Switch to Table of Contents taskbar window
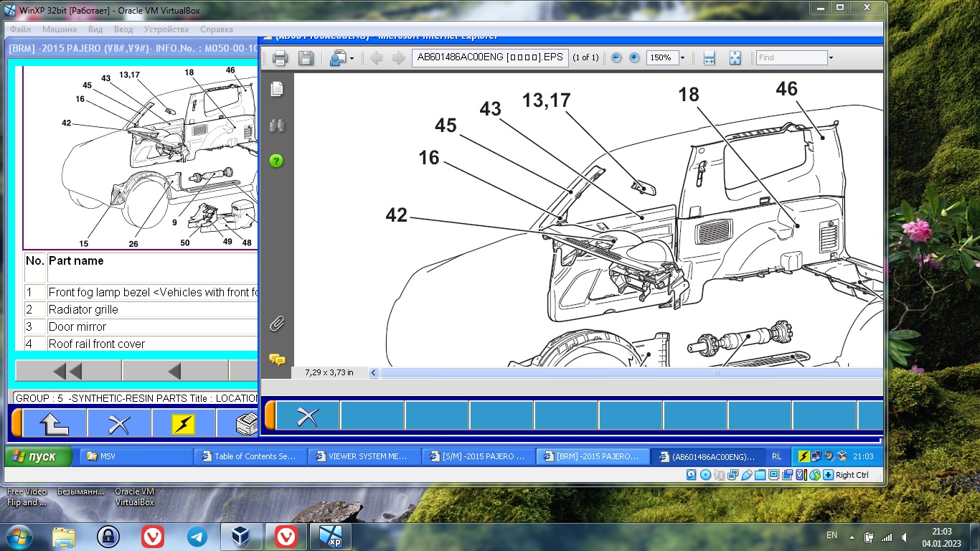 250,456
